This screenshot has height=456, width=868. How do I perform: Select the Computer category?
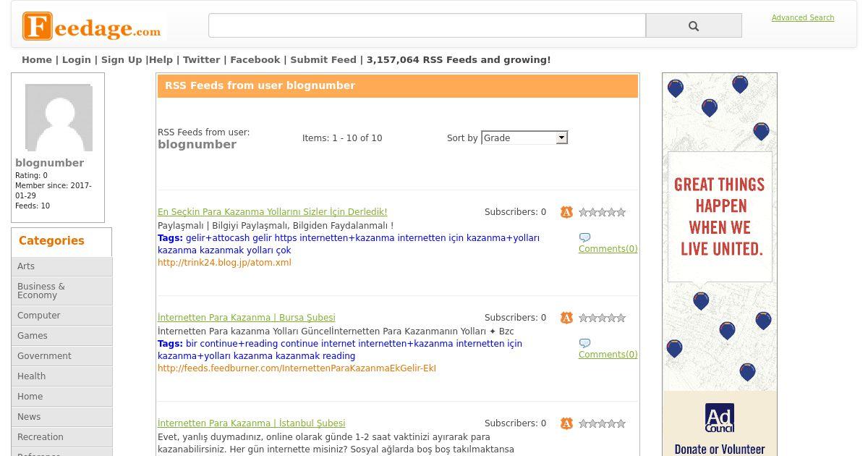61,316
